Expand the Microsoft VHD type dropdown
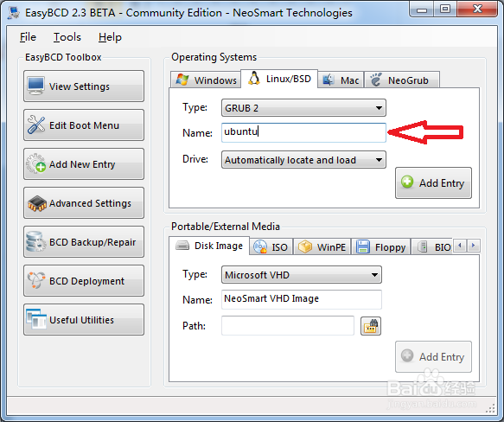The image size is (504, 422). [x=302, y=275]
